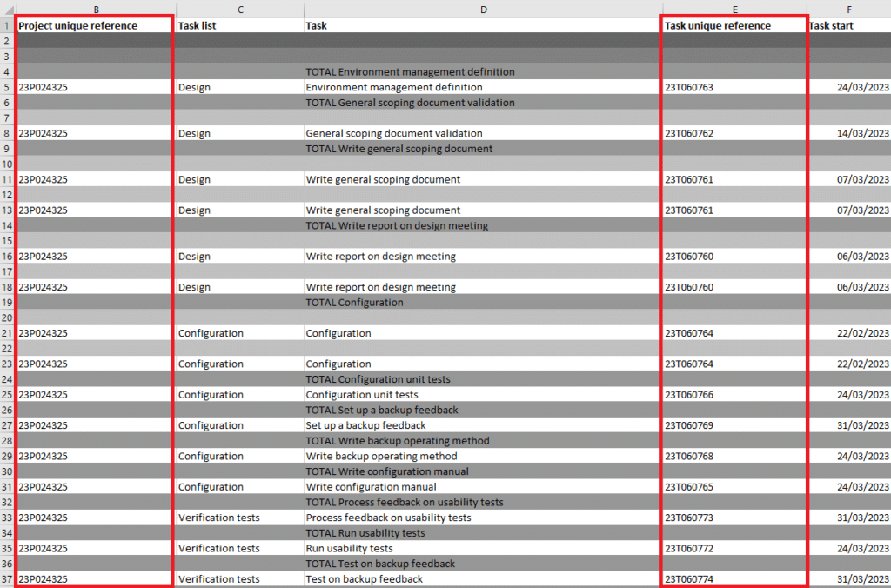Select the row 37 header number
Viewport: 891px width, 588px height.
(x=7, y=579)
